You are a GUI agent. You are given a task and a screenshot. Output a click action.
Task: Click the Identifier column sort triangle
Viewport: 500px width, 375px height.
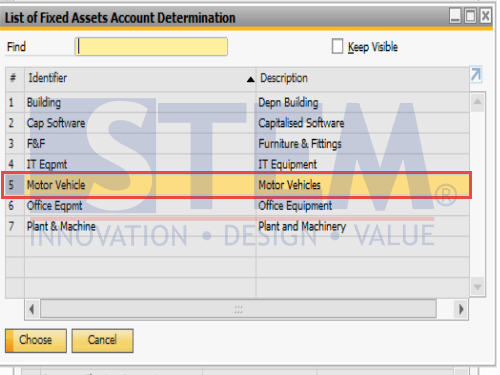(x=250, y=79)
